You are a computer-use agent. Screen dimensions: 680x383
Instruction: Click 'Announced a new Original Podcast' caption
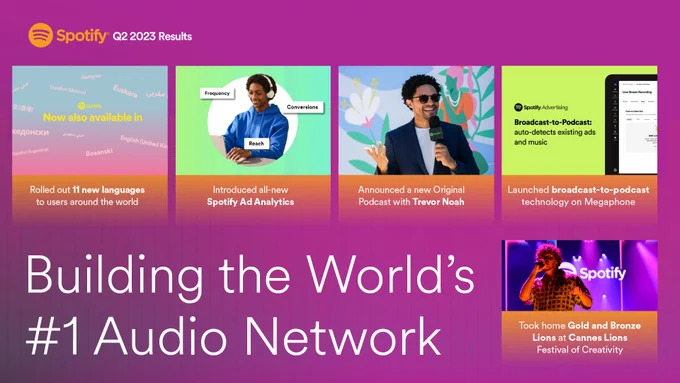click(411, 196)
